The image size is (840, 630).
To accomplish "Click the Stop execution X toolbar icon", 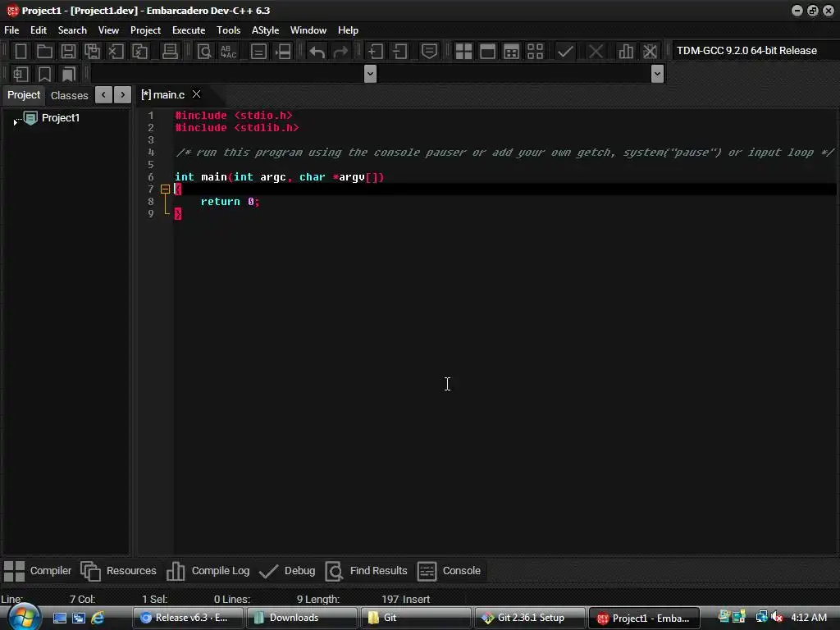I will 596,51.
